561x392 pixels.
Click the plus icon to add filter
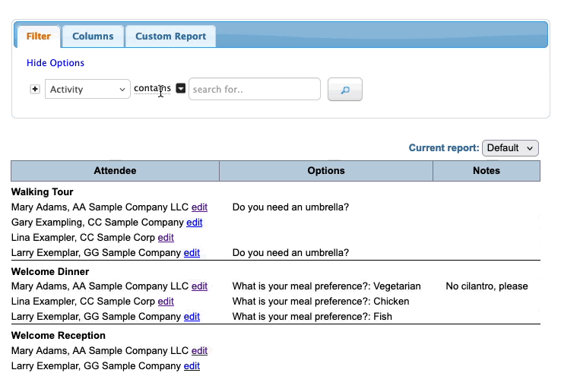[x=34, y=90]
